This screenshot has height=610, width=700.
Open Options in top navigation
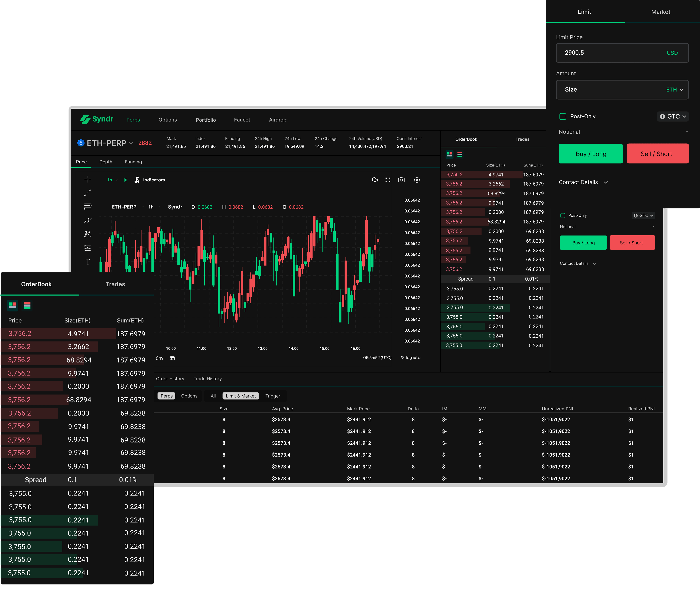(168, 120)
